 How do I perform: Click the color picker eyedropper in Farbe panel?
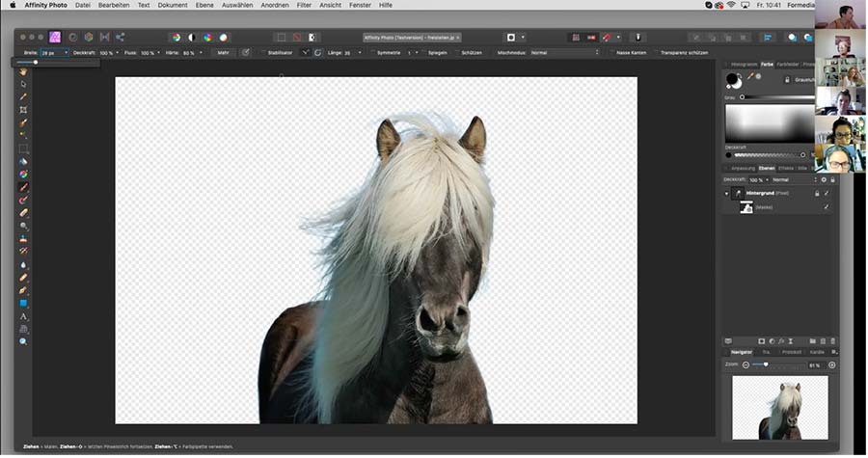(x=749, y=75)
